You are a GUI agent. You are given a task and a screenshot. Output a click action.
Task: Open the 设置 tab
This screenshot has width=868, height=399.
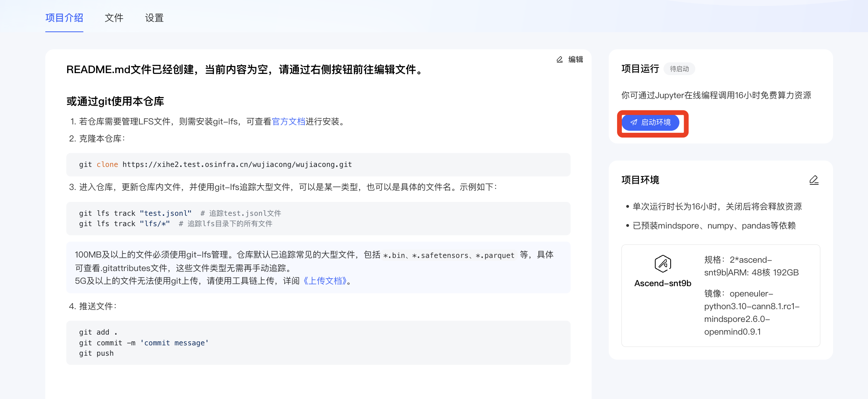[154, 18]
